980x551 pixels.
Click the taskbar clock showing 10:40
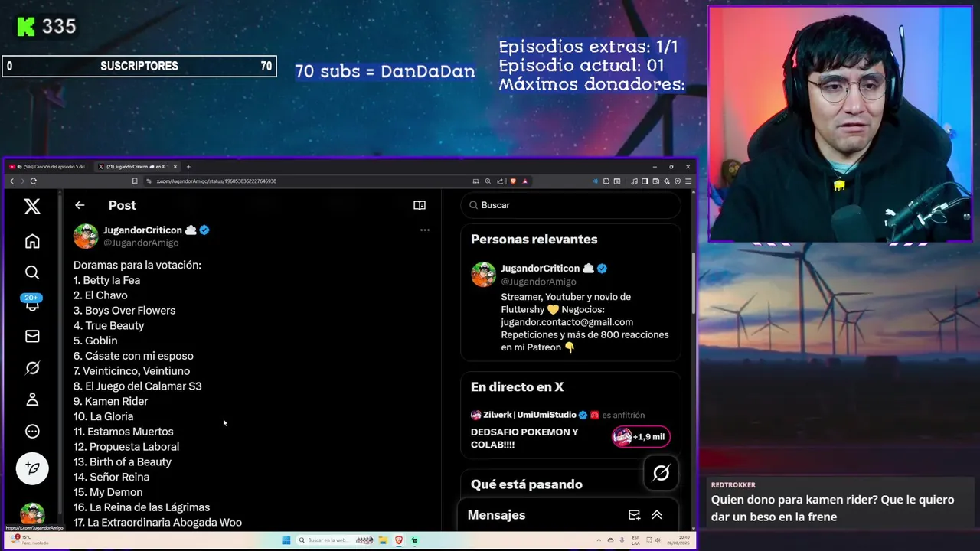click(x=678, y=540)
